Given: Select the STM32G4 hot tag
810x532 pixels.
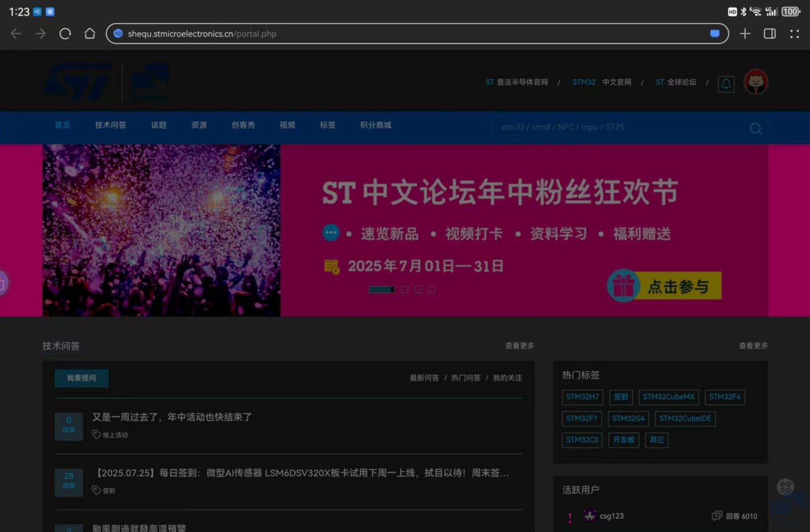Looking at the screenshot, I should (628, 419).
